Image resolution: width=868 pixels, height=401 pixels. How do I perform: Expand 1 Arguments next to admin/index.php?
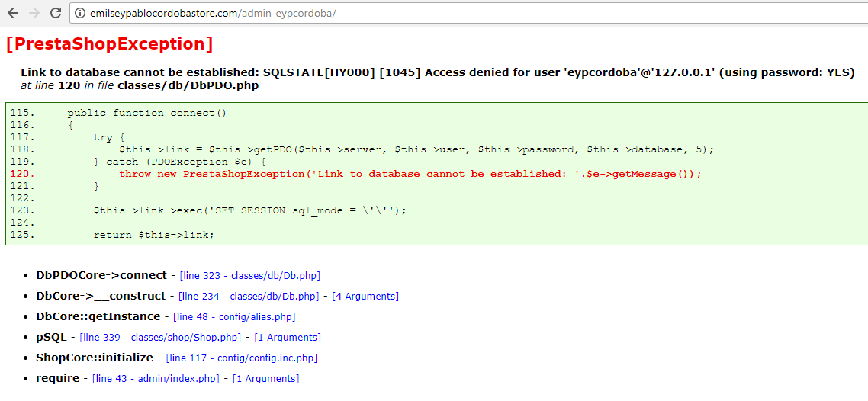click(x=265, y=379)
